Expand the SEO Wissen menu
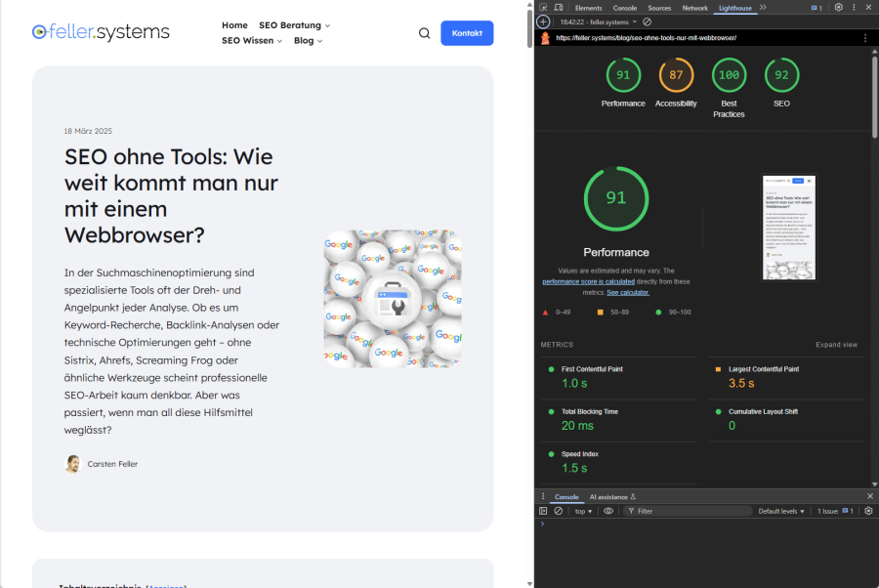This screenshot has width=879, height=588. click(x=252, y=40)
